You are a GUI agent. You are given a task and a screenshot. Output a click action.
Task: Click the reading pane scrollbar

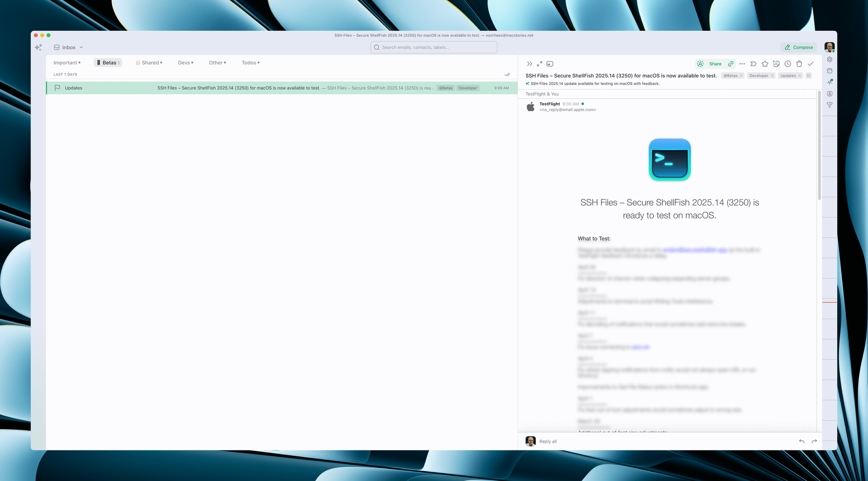(x=819, y=146)
